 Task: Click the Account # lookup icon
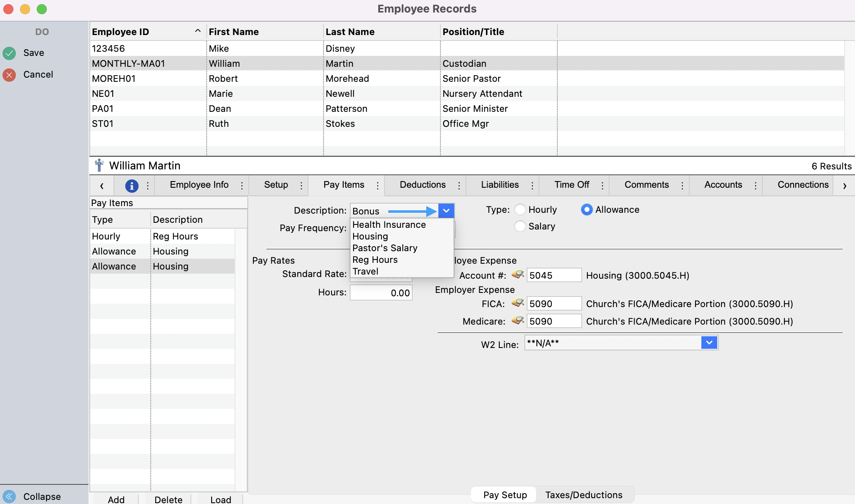point(518,275)
